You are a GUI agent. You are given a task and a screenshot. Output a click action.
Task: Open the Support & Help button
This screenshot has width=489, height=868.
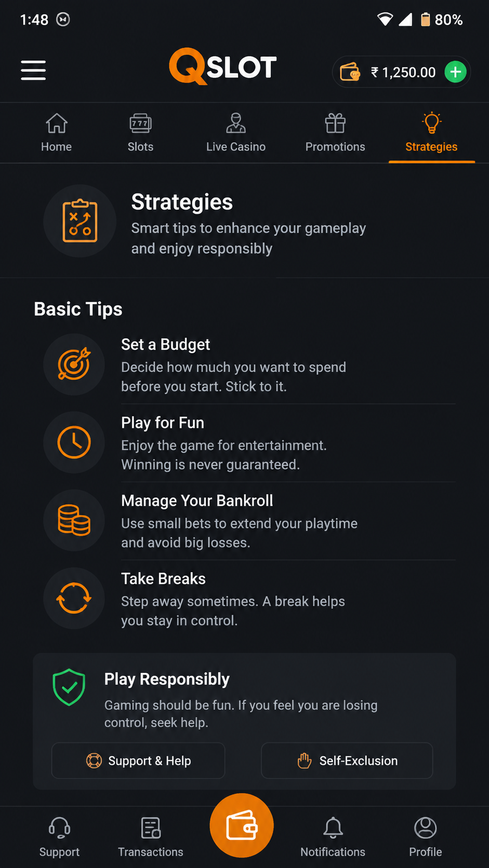pos(138,761)
